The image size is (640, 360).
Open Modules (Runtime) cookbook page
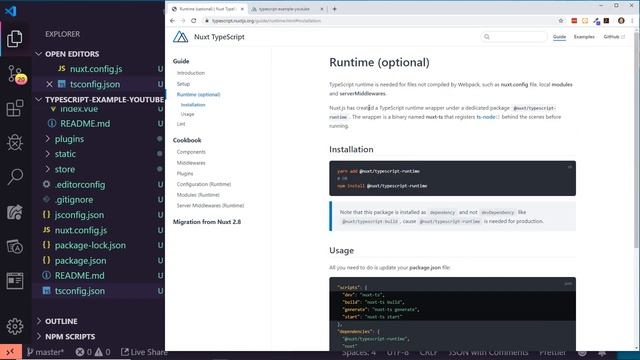[x=198, y=195]
